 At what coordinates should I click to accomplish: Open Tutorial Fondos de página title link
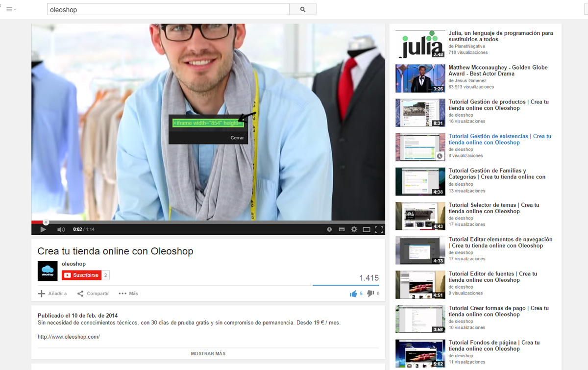click(x=494, y=345)
